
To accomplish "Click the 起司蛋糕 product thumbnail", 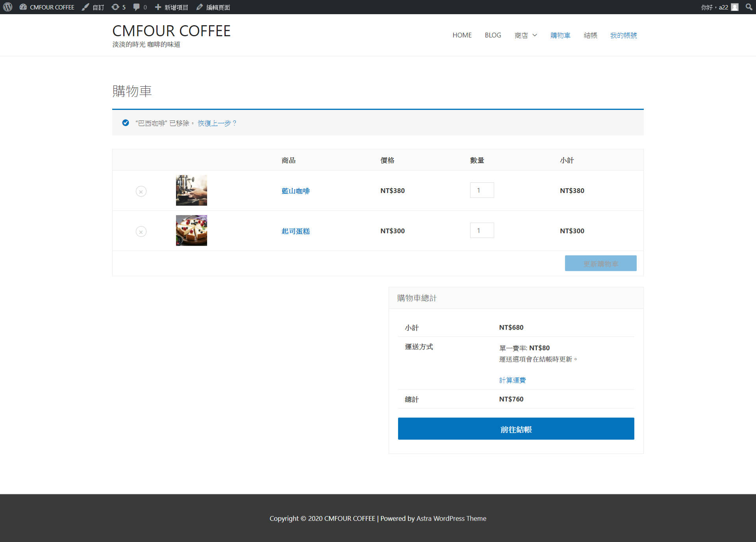I will (x=191, y=230).
